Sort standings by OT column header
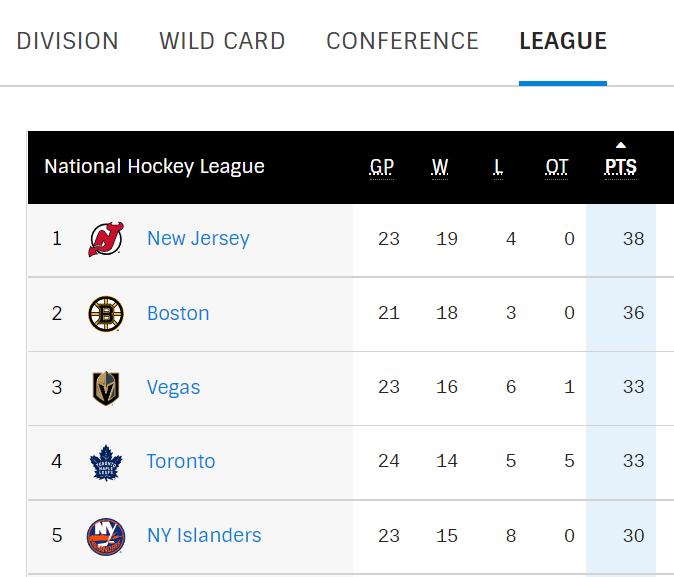The image size is (674, 577). click(557, 167)
